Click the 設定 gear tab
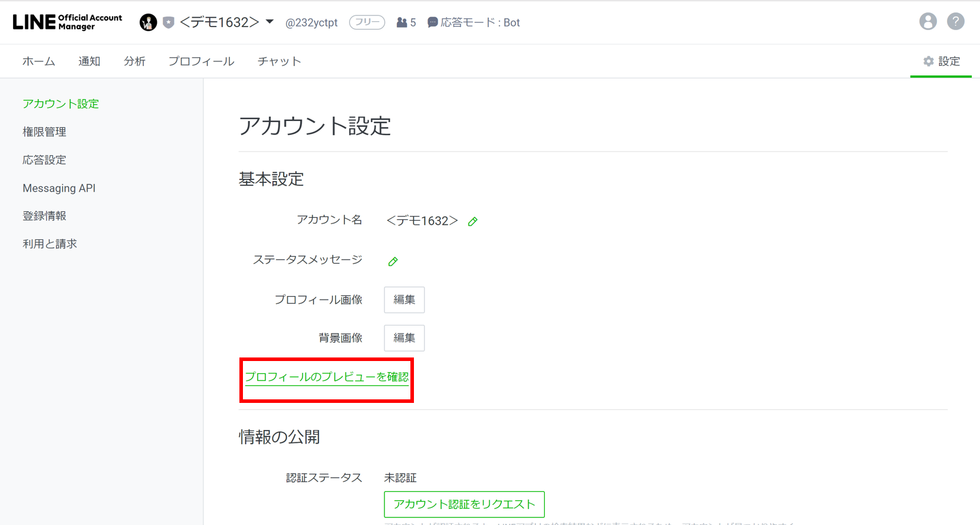 coord(941,61)
